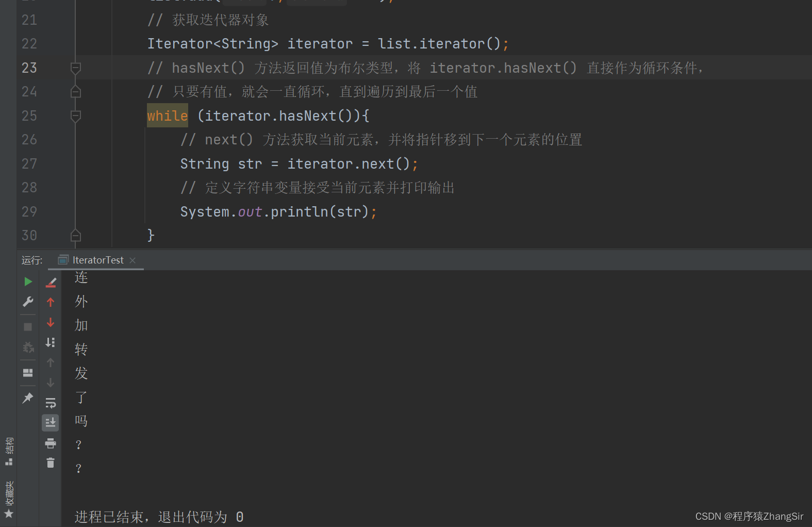
Task: Click line number 23 in the gutter
Action: tap(29, 68)
